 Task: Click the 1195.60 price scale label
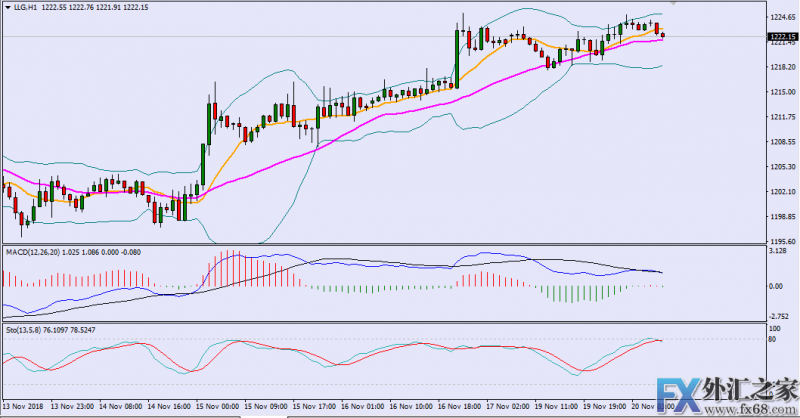(x=782, y=242)
